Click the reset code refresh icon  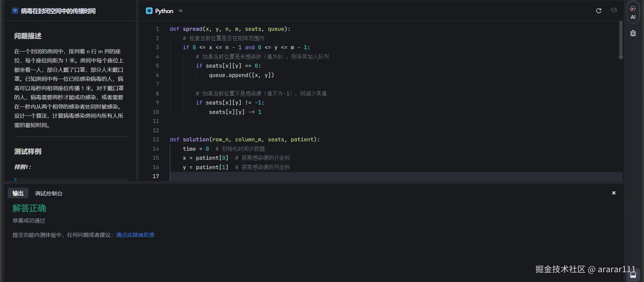point(599,11)
